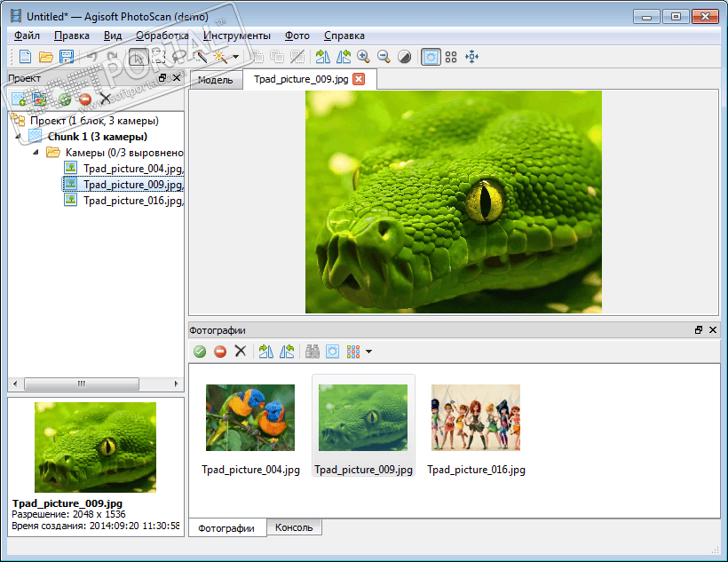Image resolution: width=728 pixels, height=562 pixels.
Task: Click Enable items green check in Проект panel
Action: tap(64, 99)
